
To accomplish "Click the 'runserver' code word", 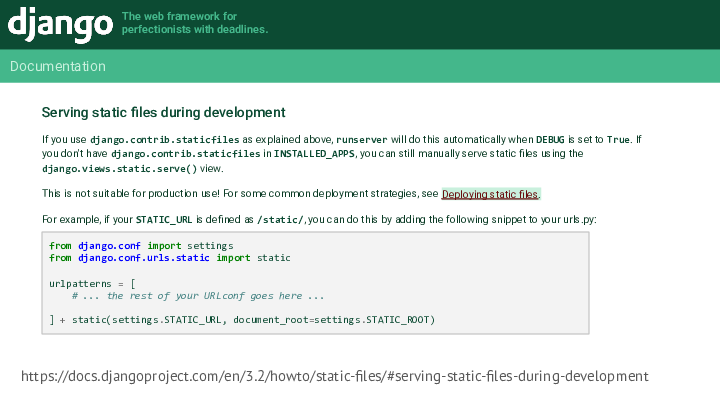I will (362, 140).
